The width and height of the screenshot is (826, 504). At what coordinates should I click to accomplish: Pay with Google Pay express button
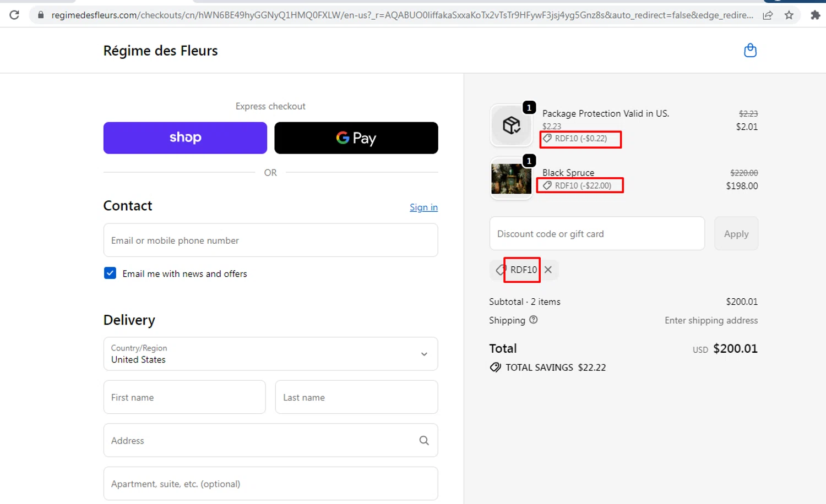pos(356,138)
